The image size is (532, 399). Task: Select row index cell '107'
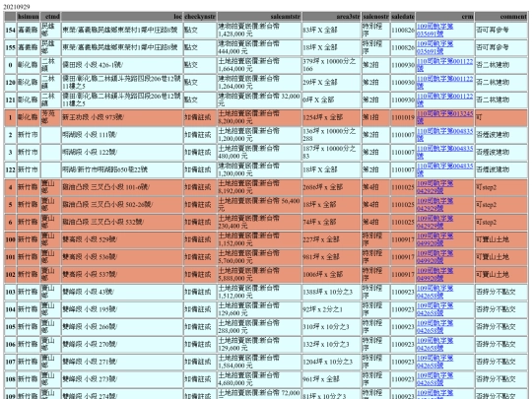pyautogui.click(x=10, y=362)
